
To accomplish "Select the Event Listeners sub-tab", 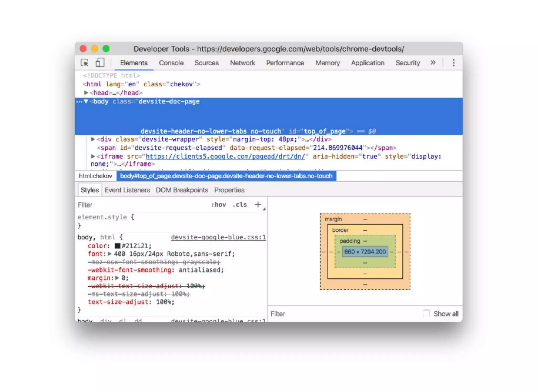I will pos(127,190).
